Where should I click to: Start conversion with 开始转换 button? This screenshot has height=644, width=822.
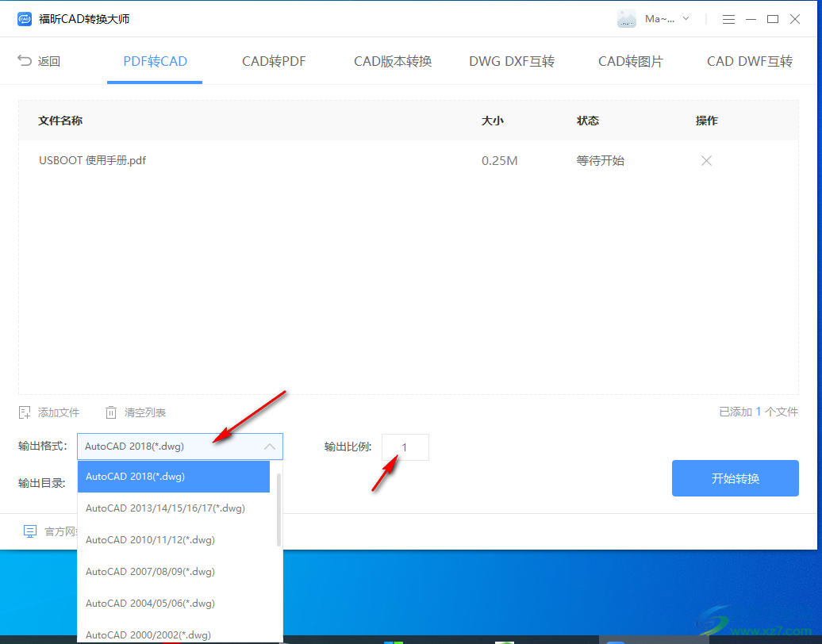(x=735, y=478)
